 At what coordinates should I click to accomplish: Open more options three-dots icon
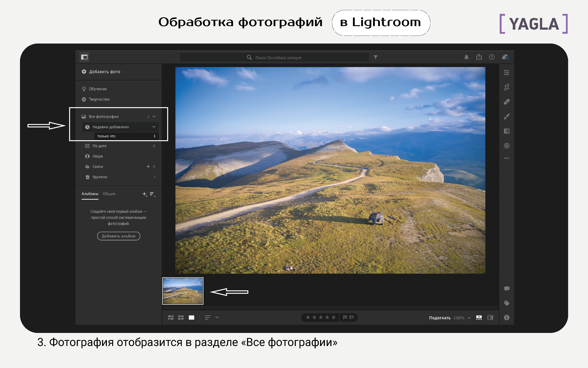507,158
